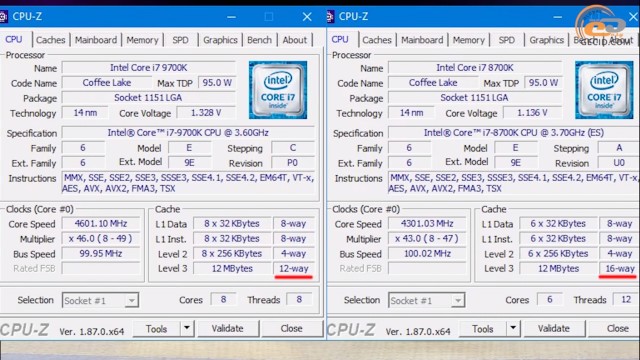
Task: Click the Tools button in right window
Action: click(x=483, y=328)
